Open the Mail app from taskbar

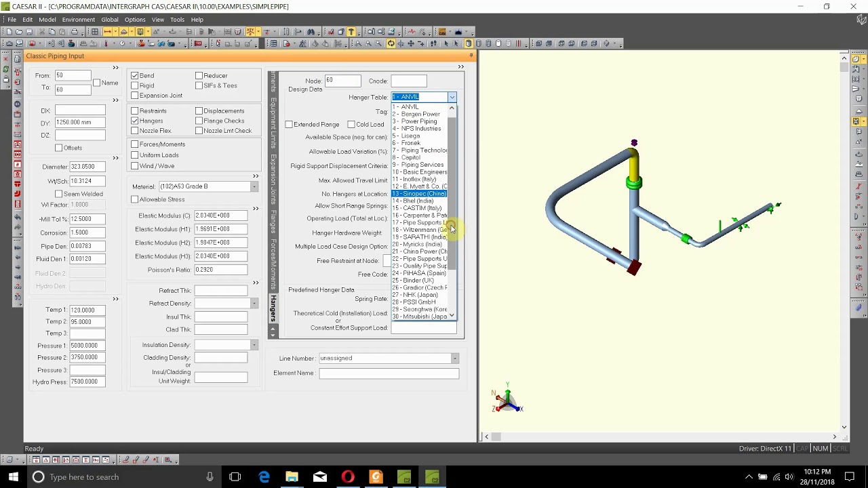coord(319,477)
